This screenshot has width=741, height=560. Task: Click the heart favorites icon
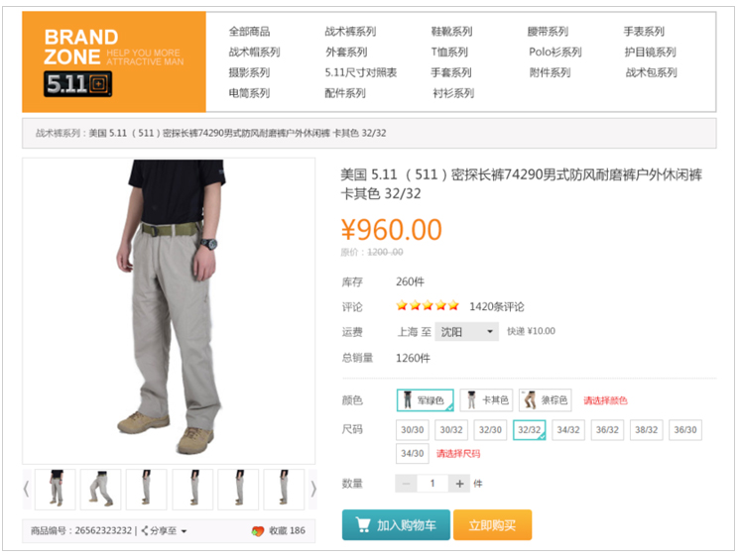(x=258, y=531)
